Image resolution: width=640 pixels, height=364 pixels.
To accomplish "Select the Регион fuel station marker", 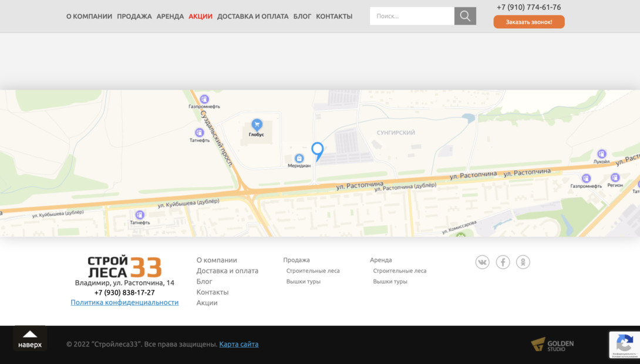I will [x=615, y=177].
